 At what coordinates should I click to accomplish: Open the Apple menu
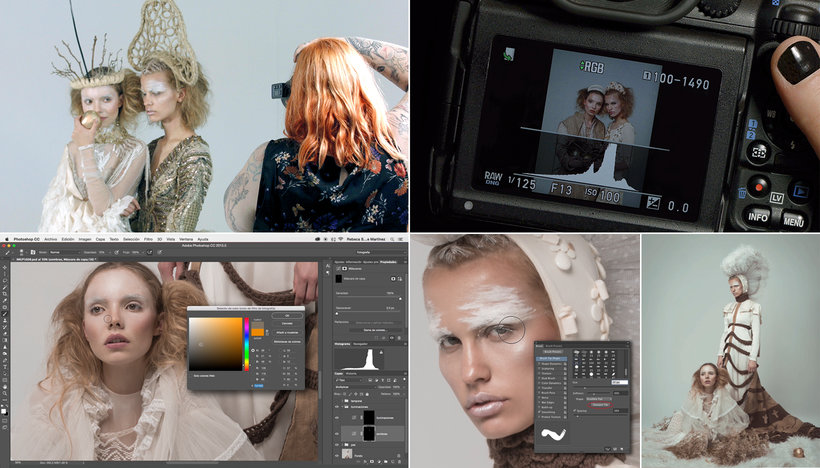(7, 239)
